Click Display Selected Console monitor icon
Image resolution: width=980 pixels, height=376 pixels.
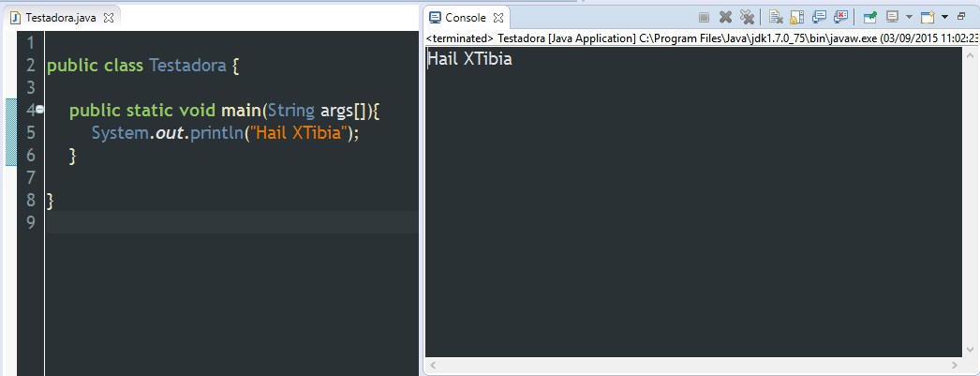coord(893,17)
